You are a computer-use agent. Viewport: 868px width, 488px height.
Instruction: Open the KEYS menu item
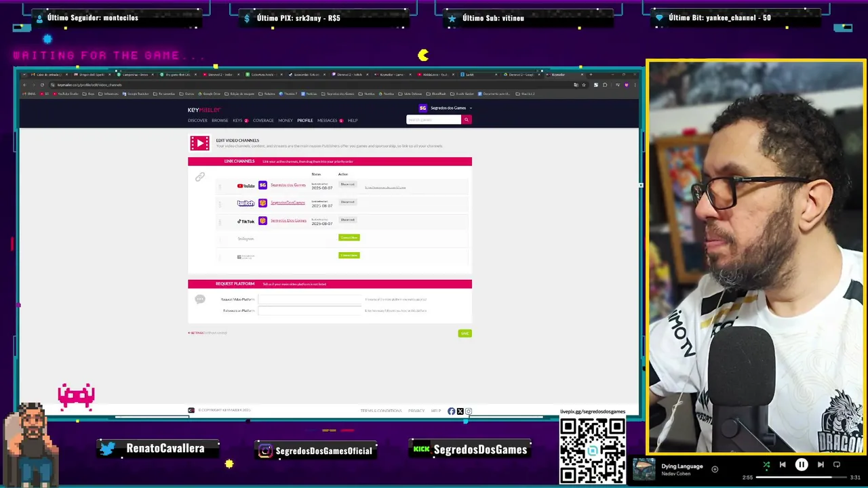coord(237,121)
